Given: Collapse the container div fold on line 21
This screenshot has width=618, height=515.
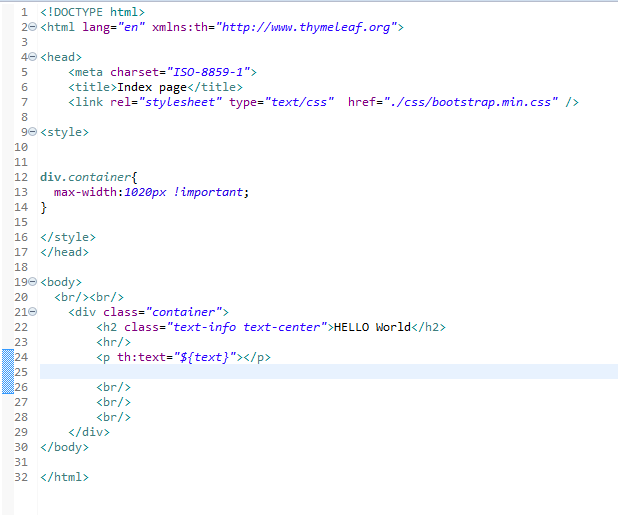Looking at the screenshot, I should (33, 312).
